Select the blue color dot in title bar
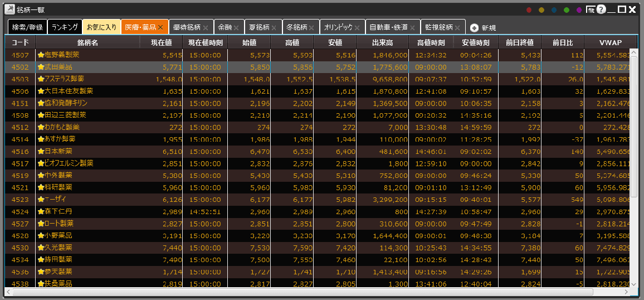The height and width of the screenshot is (300, 644). click(554, 10)
